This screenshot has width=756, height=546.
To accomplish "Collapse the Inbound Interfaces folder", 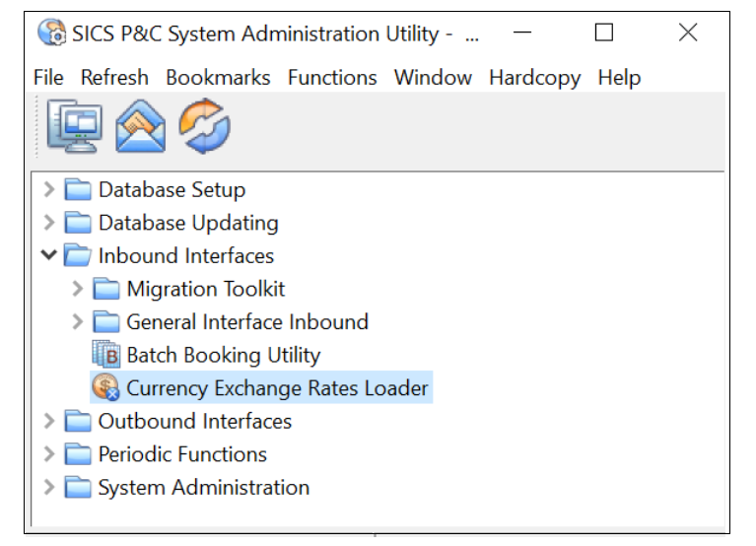I will coord(48,255).
